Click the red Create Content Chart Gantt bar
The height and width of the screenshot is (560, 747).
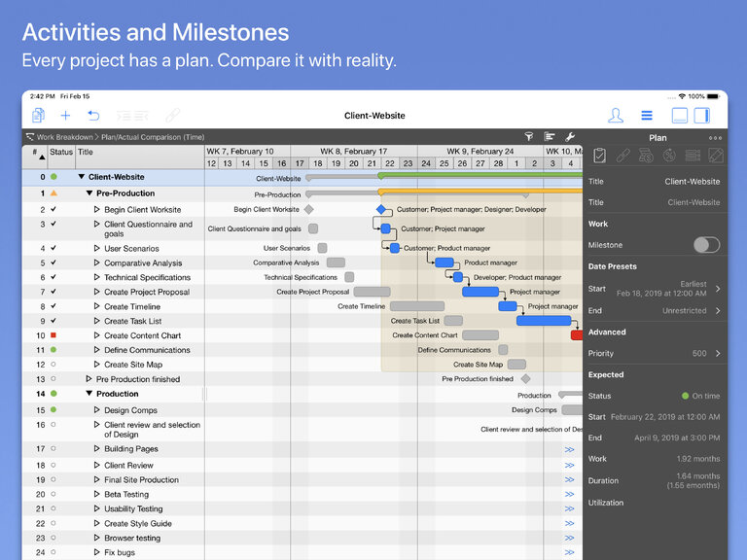[577, 335]
